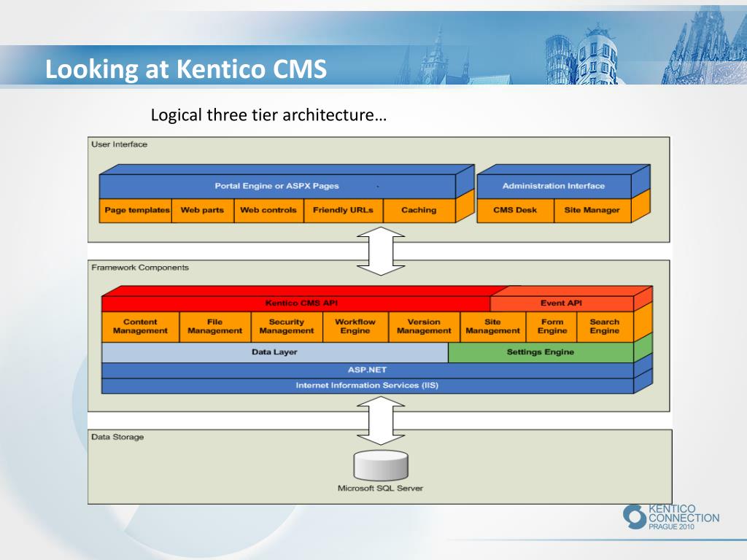This screenshot has width=747, height=560.
Task: Select the Security Management box
Action: click(287, 327)
